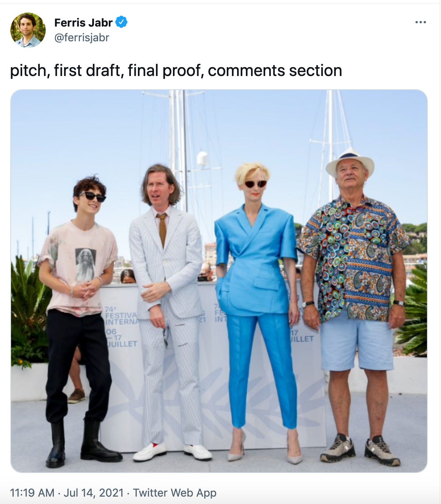
Task: Click the Jul 14, 2021 date
Action: click(94, 493)
